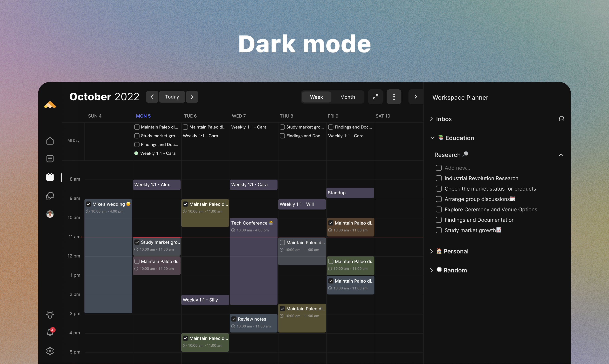The image size is (609, 364).
Task: Select the SAT 10 day header
Action: point(383,116)
